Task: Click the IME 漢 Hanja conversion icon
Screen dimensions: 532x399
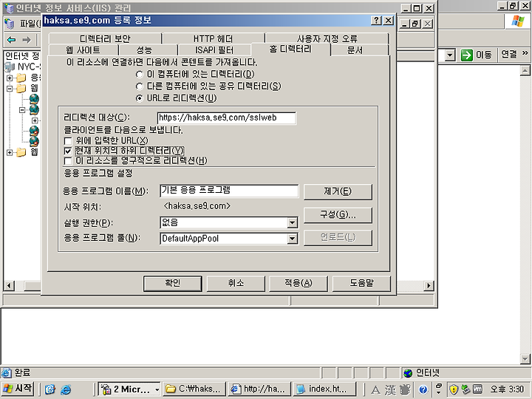Action: pyautogui.click(x=390, y=389)
